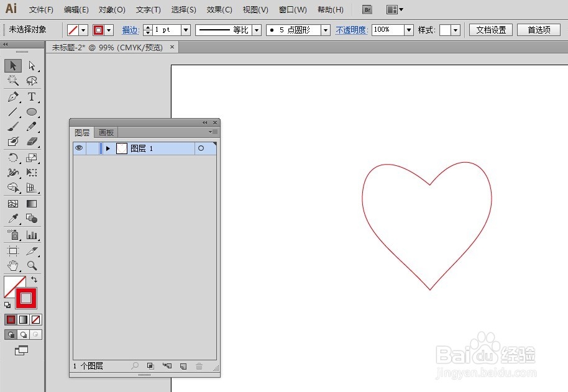Screen dimensions: 568x392
Task: Expand 图层 1 disclosure triangle
Action: click(x=108, y=148)
